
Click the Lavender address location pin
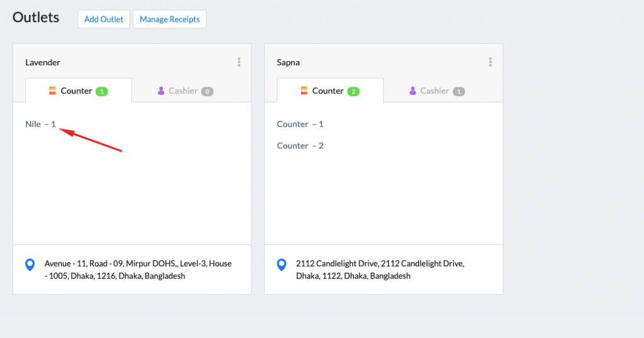coord(30,264)
